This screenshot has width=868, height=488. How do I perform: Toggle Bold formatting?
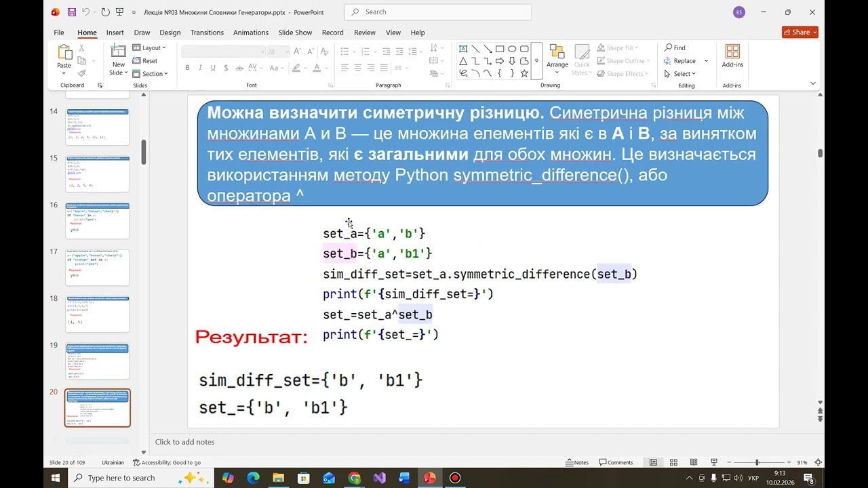pos(188,68)
